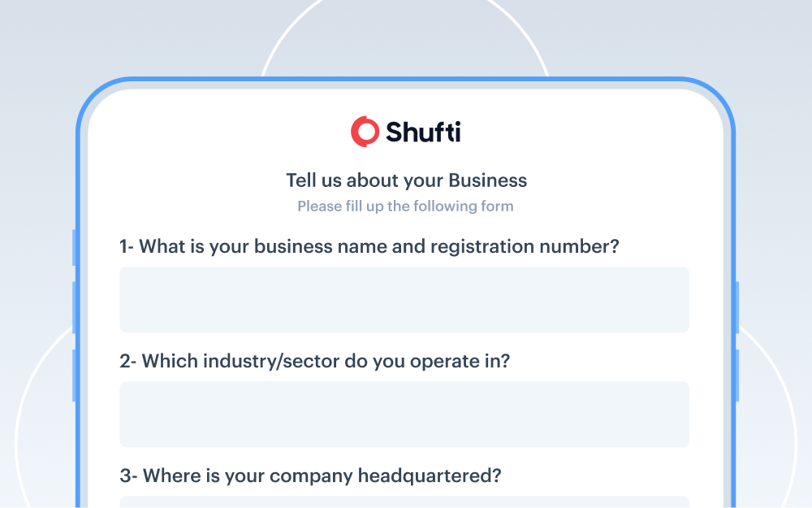Click the blue top border of the phone frame
Viewport: 812px width, 508px height.
click(x=406, y=80)
